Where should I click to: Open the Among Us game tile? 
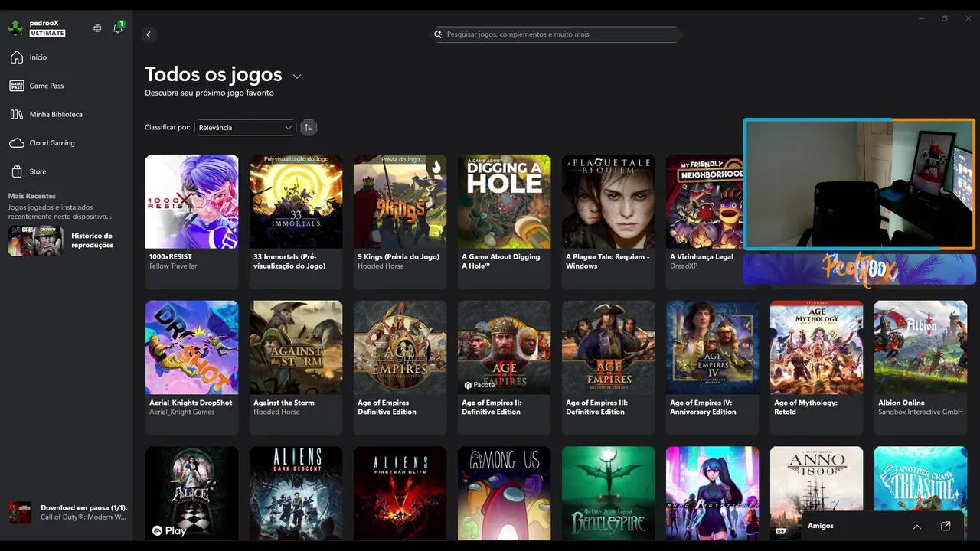pos(504,494)
